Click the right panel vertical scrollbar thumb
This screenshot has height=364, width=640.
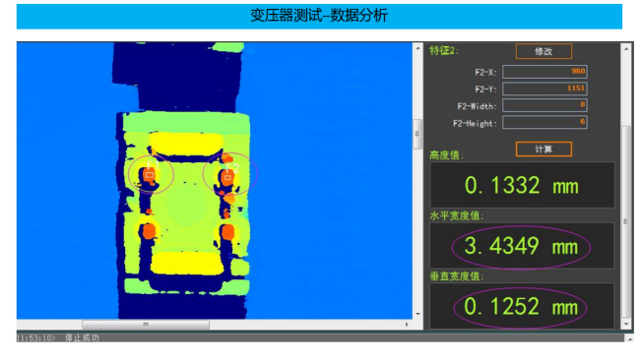pos(626,222)
